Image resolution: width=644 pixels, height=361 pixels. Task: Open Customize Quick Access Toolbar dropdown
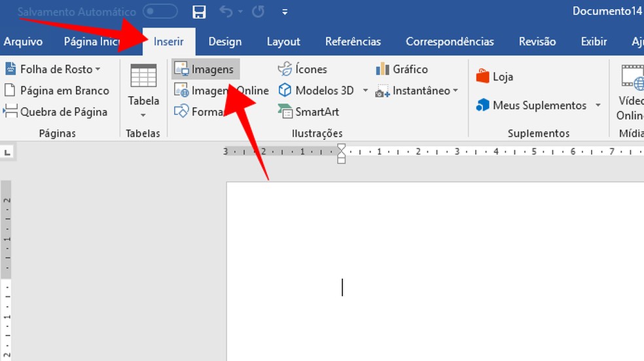tap(285, 12)
